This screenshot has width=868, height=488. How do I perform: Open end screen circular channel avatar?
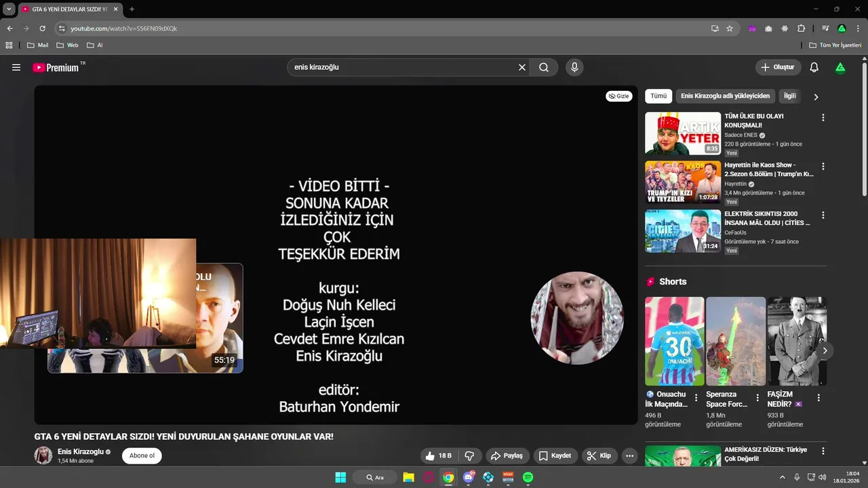pyautogui.click(x=577, y=318)
